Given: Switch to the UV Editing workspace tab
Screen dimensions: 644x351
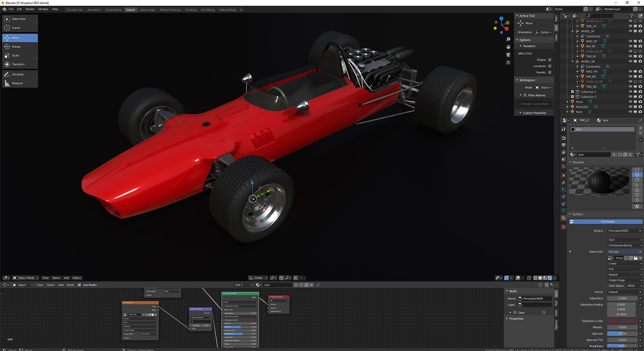Looking at the screenshot, I should coord(208,10).
